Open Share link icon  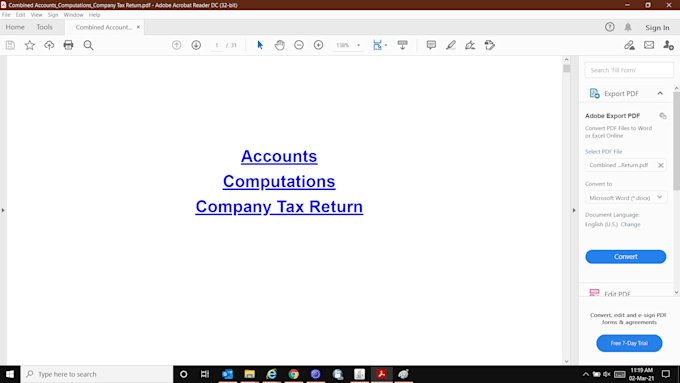tap(629, 45)
